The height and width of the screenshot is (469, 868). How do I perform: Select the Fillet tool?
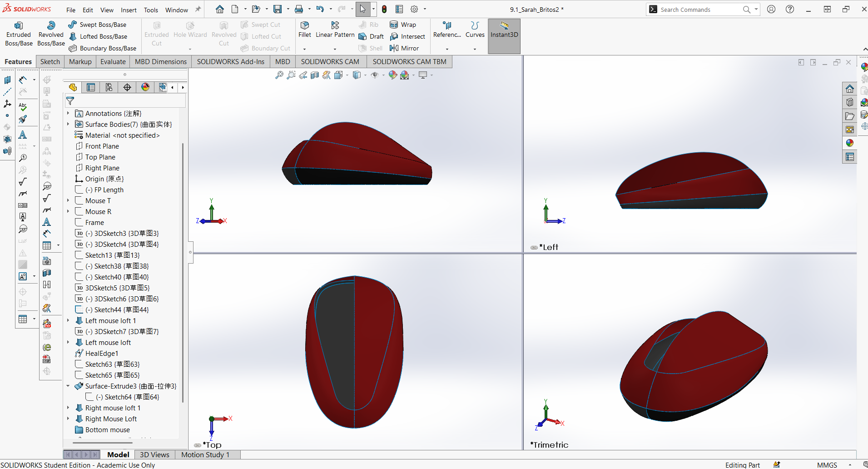click(x=305, y=29)
